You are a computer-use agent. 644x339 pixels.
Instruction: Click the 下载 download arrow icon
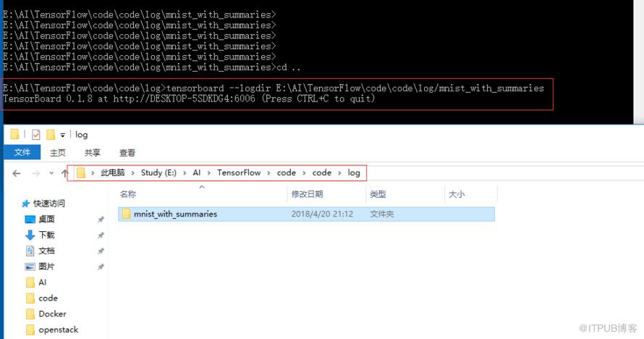(30, 235)
